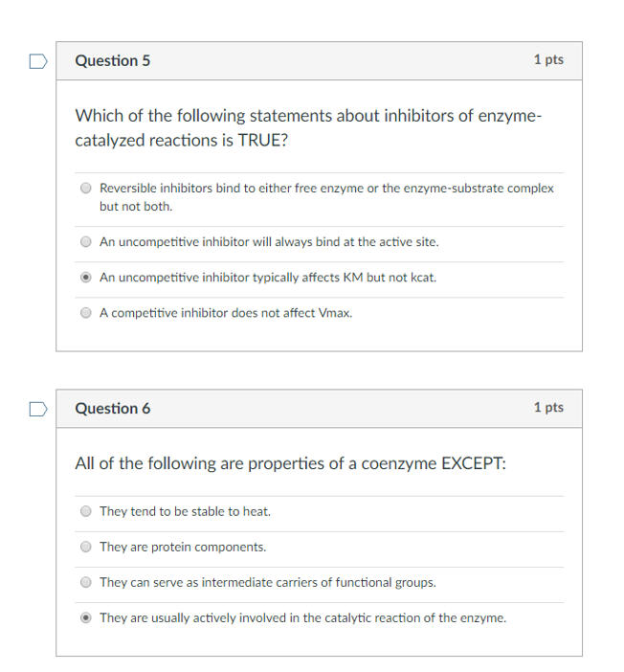The height and width of the screenshot is (672, 624).
Task: Choose radio for 'always bind at the active site'
Action: (x=86, y=242)
